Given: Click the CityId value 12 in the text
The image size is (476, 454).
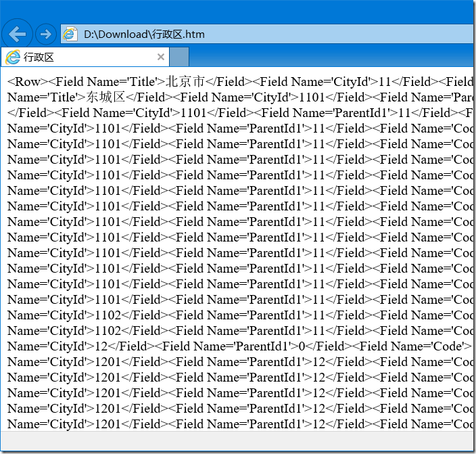Looking at the screenshot, I should point(101,346).
